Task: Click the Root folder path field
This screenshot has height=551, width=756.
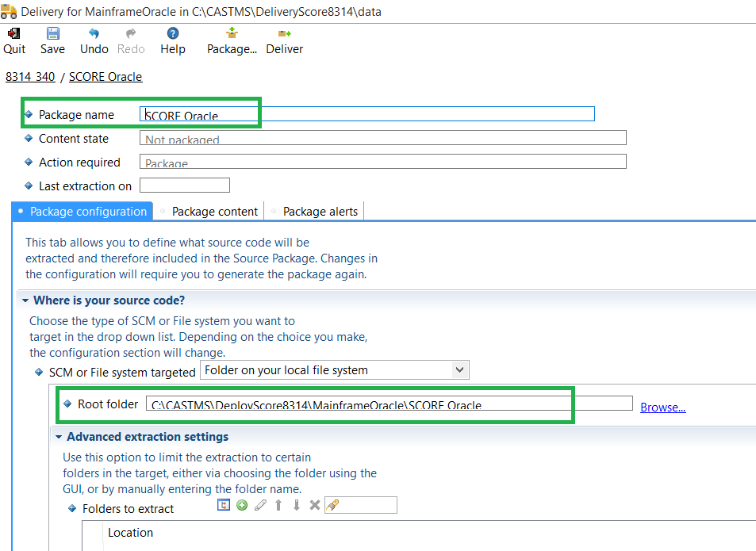Action: point(389,404)
